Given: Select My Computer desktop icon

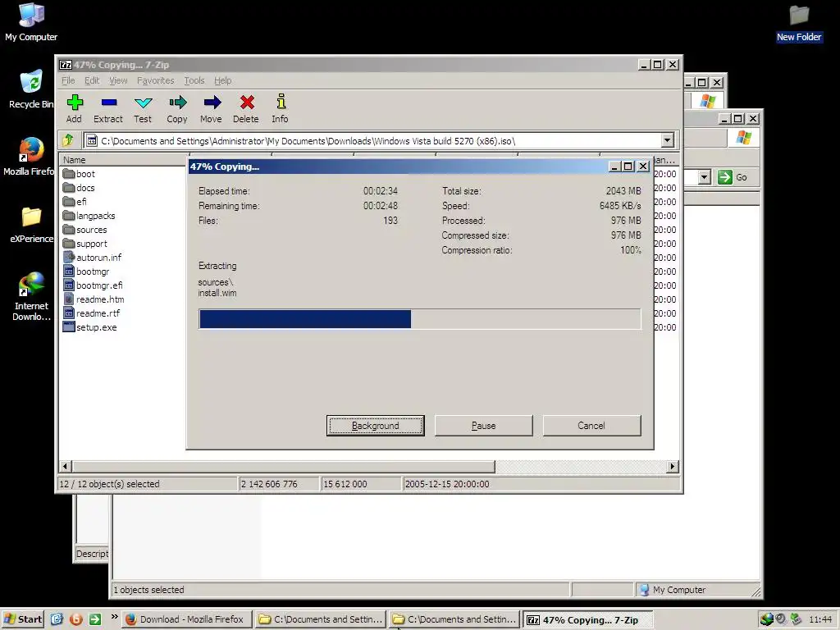Looking at the screenshot, I should tap(31, 22).
